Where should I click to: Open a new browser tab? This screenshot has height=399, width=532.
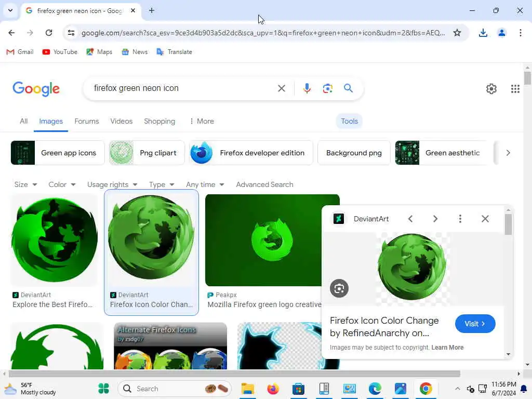point(152,10)
